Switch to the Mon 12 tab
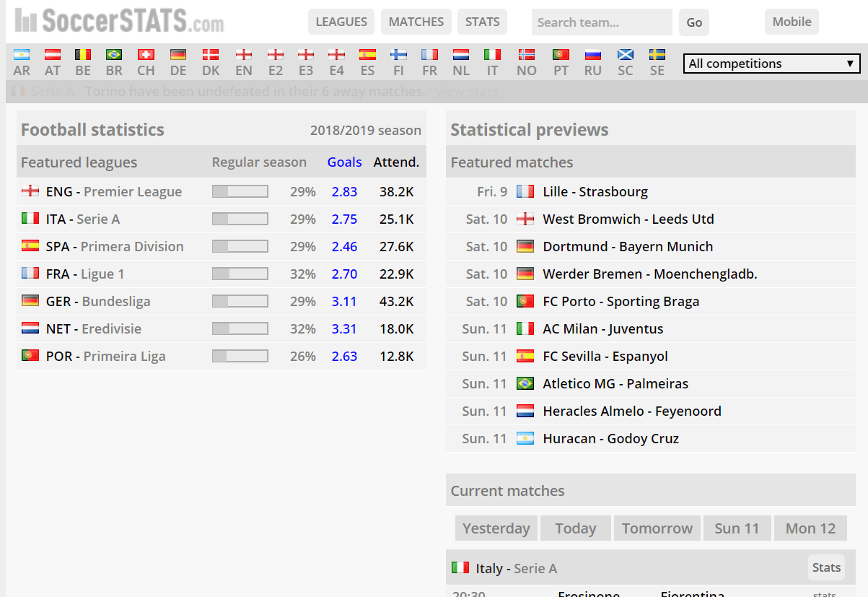Image resolution: width=868 pixels, height=597 pixels. tap(811, 528)
